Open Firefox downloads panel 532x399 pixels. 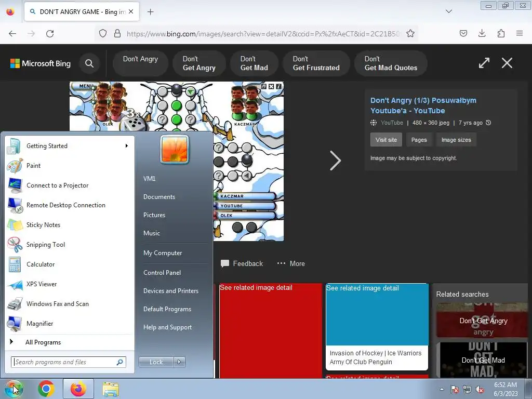point(482,33)
